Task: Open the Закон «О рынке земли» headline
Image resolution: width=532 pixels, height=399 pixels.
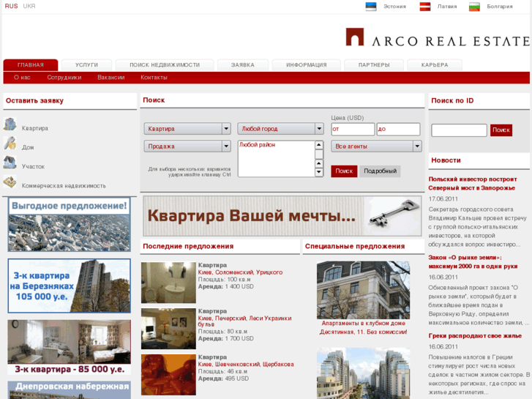Action: (x=473, y=262)
